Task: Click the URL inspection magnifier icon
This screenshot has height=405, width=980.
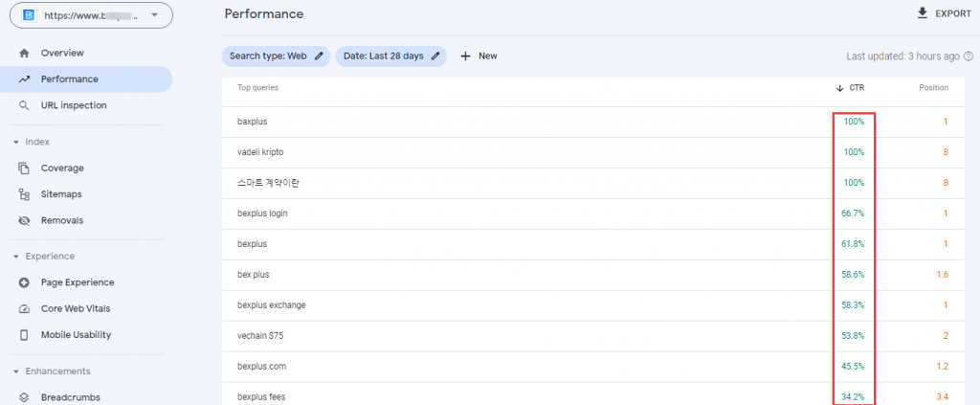Action: (x=24, y=105)
